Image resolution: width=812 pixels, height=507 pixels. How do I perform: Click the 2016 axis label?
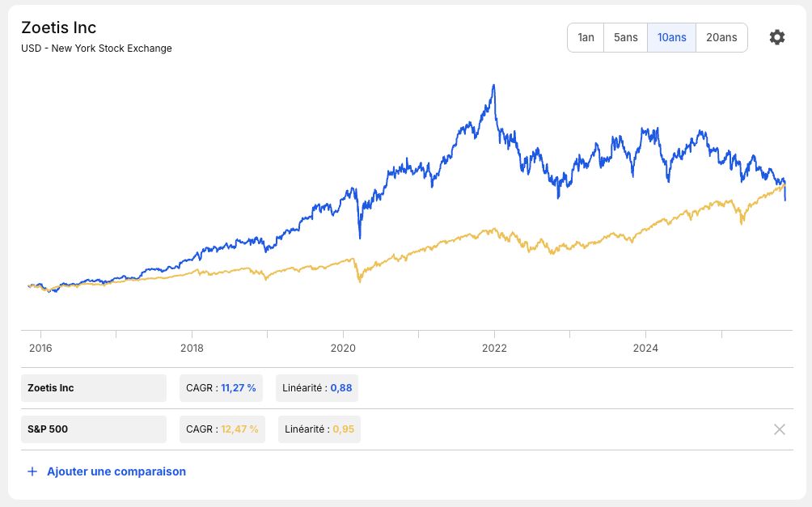[x=40, y=348]
